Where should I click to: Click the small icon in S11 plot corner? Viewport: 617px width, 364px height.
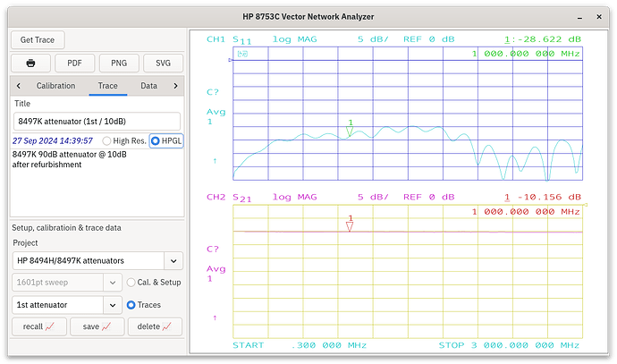(x=242, y=54)
